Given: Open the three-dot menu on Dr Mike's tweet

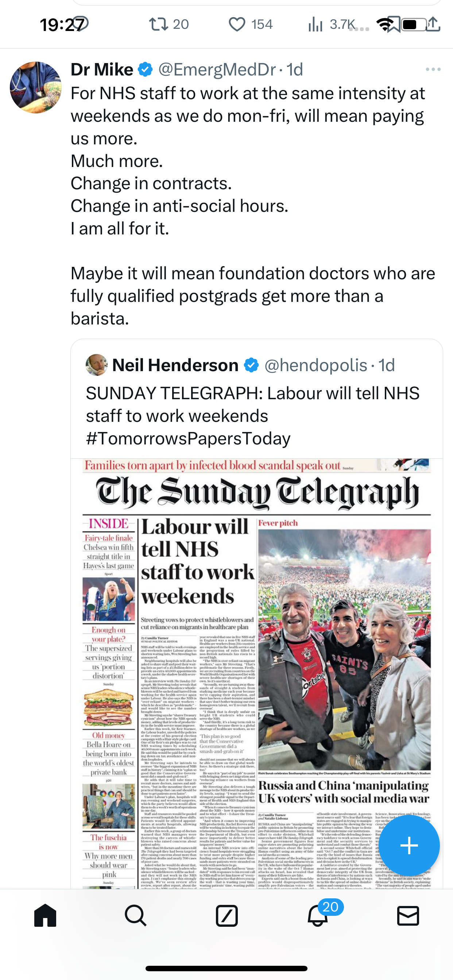Looking at the screenshot, I should pos(433,69).
